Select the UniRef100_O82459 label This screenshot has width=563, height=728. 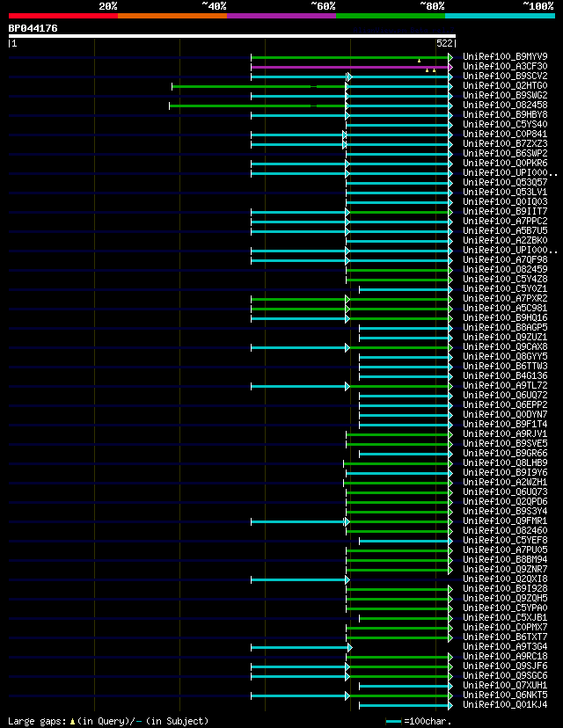(x=505, y=270)
